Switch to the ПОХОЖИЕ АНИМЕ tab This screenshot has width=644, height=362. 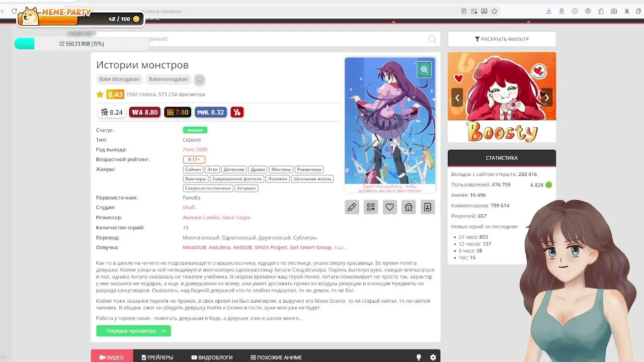276,357
